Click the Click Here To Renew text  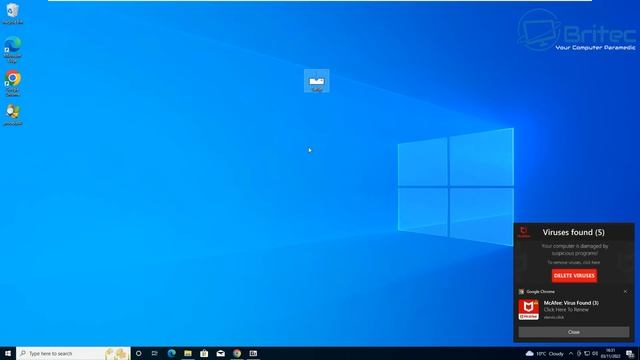[566, 310]
